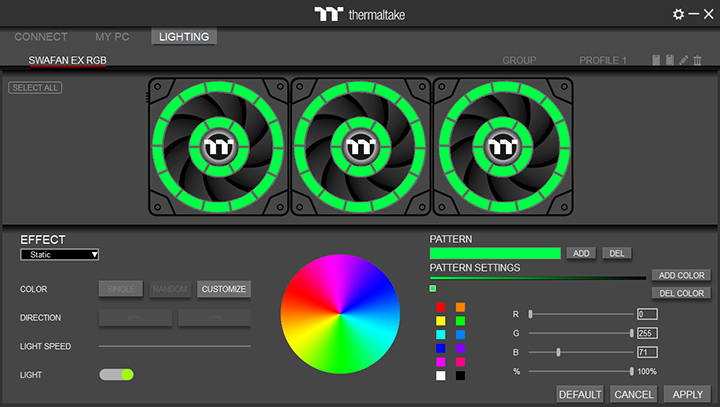Delete profile using the trash icon

pos(698,61)
